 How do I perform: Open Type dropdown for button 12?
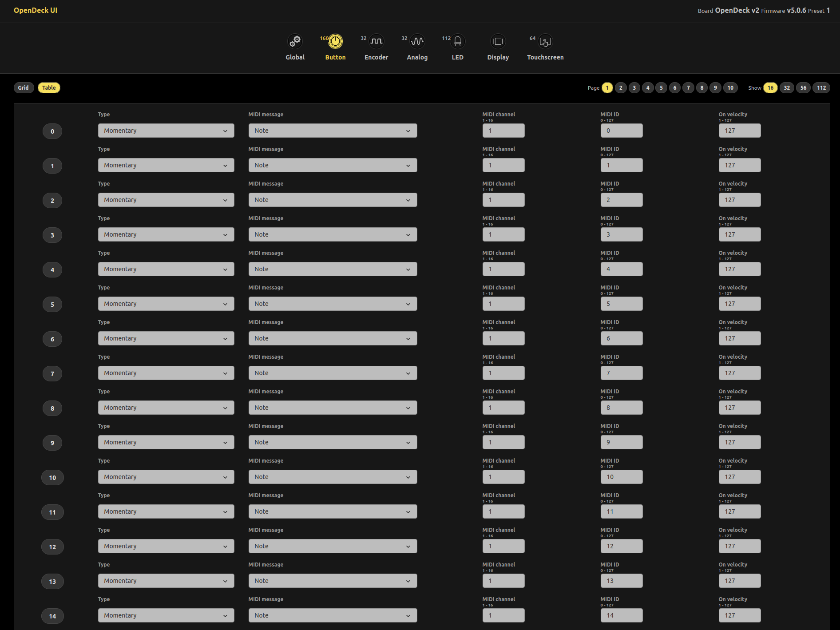point(166,546)
